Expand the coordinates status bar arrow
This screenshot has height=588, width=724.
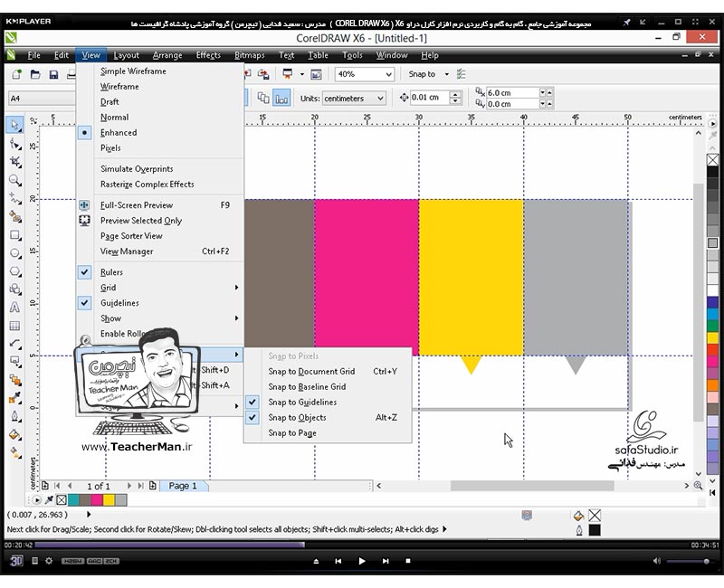89,514
